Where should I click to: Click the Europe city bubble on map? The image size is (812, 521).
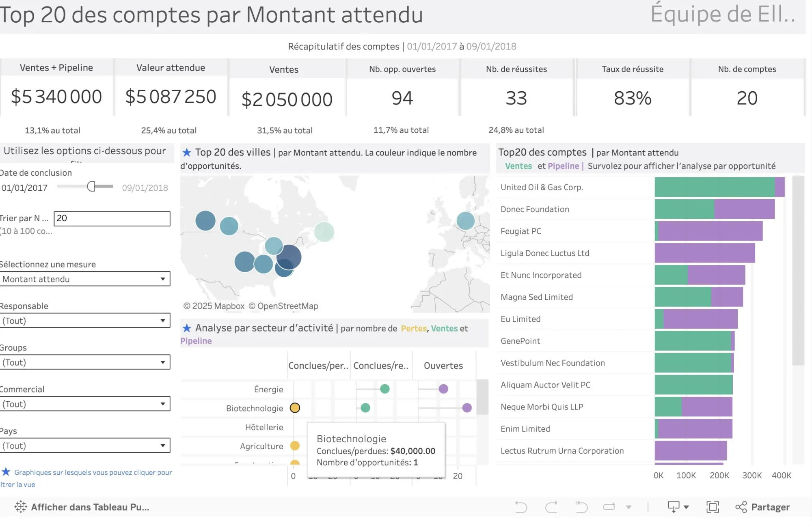465,221
